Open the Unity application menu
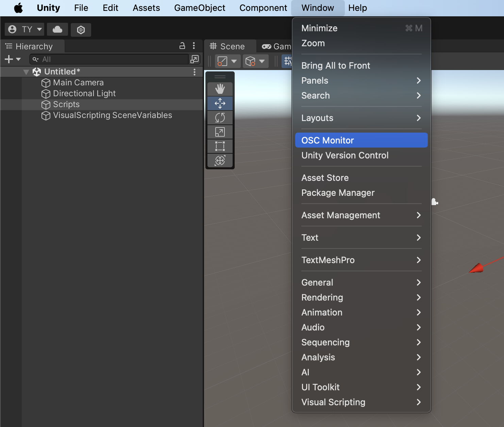504x427 pixels. pos(48,8)
